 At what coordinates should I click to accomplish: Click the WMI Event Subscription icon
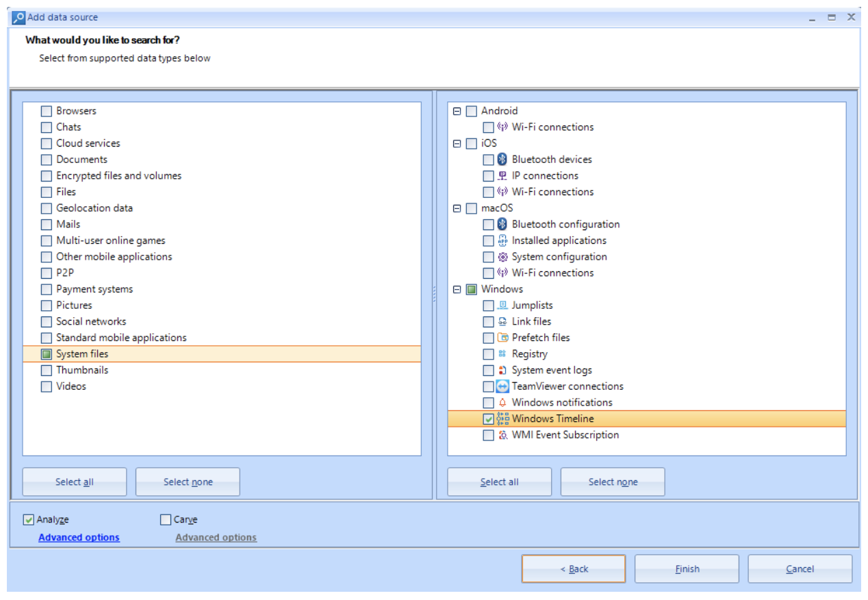(x=502, y=435)
